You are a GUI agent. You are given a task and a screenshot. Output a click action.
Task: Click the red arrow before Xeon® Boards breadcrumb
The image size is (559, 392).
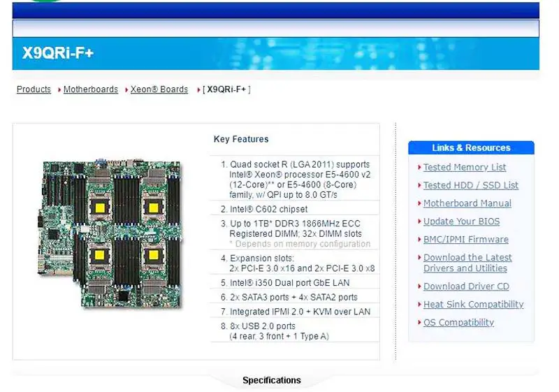tap(126, 90)
